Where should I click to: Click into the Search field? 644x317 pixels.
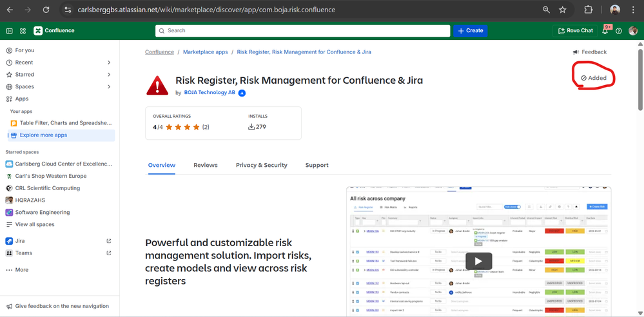(x=303, y=31)
